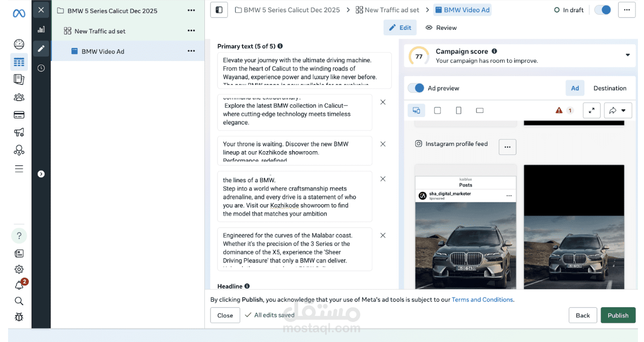Viewport: 644px width, 342px height.
Task: Select BMW 5 Series Calicut campaign in tree
Action: pyautogui.click(x=112, y=11)
